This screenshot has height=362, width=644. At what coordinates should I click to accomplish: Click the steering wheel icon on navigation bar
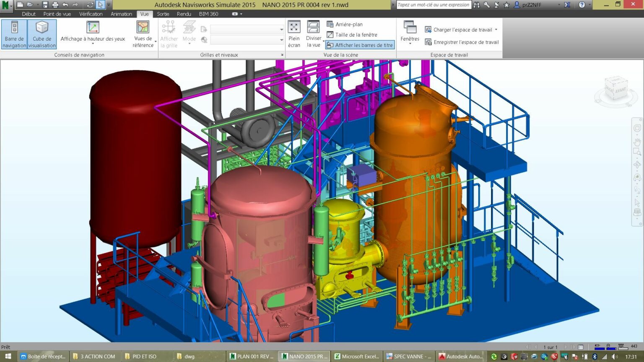coord(637,128)
